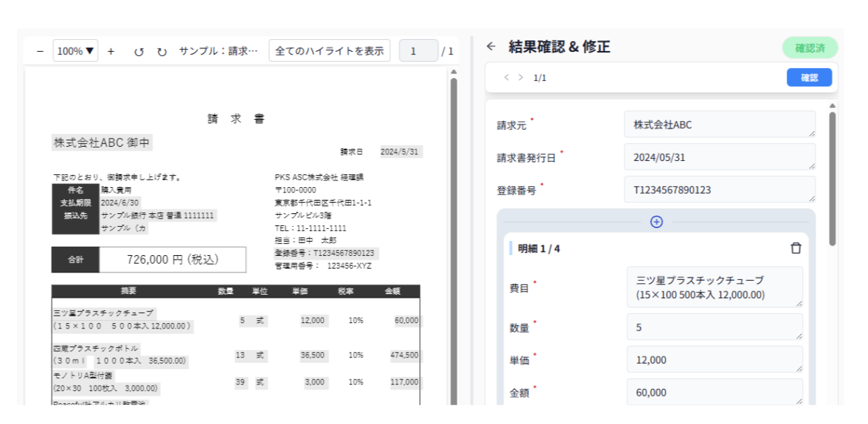Click the zoom in plus icon
868x424 pixels.
coord(111,51)
